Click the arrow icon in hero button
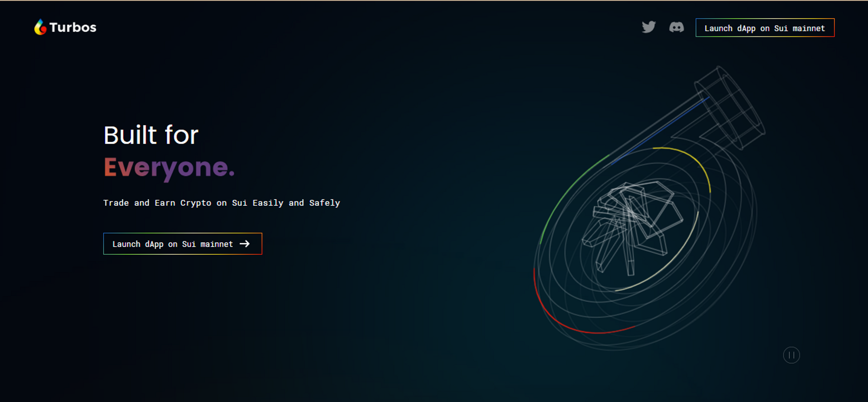This screenshot has height=402, width=868. pos(245,244)
